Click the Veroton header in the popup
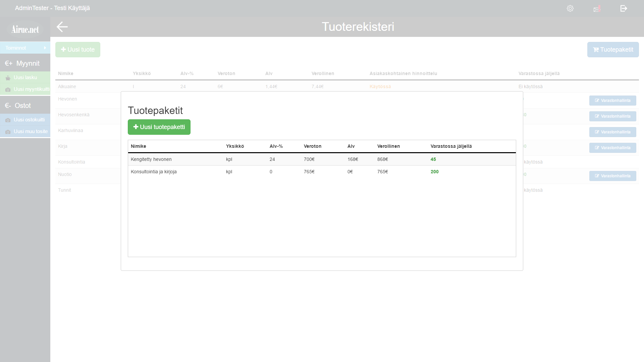 [x=313, y=146]
